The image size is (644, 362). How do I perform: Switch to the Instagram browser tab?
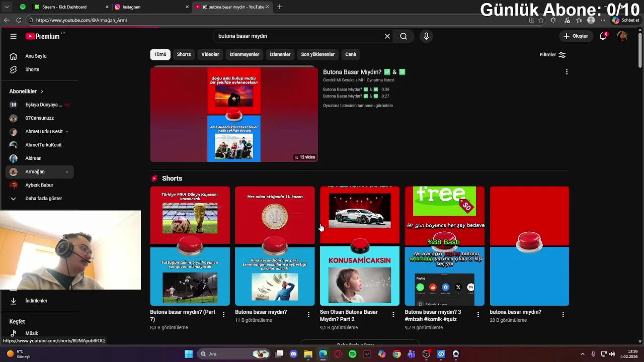click(x=152, y=7)
